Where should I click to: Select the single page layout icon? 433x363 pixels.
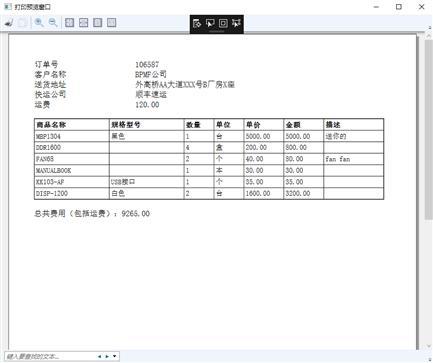pos(97,23)
